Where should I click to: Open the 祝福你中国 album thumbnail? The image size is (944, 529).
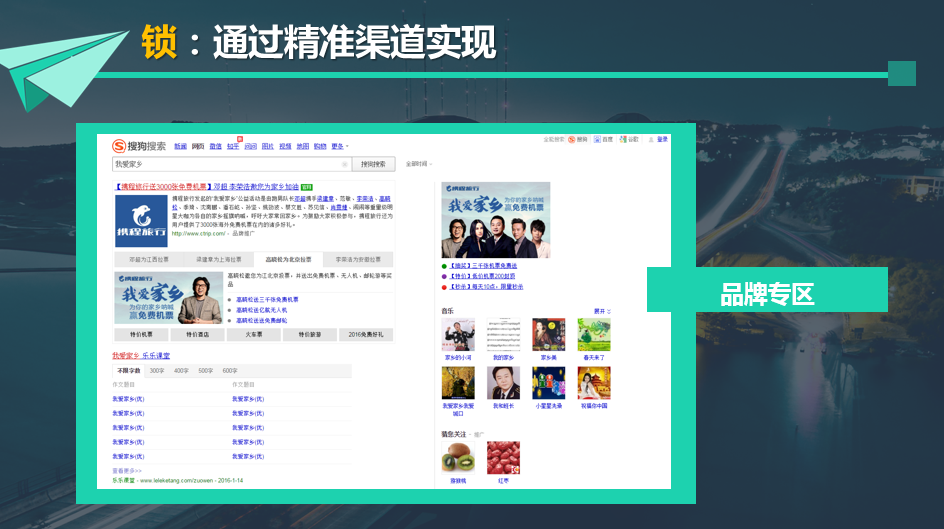pos(594,383)
